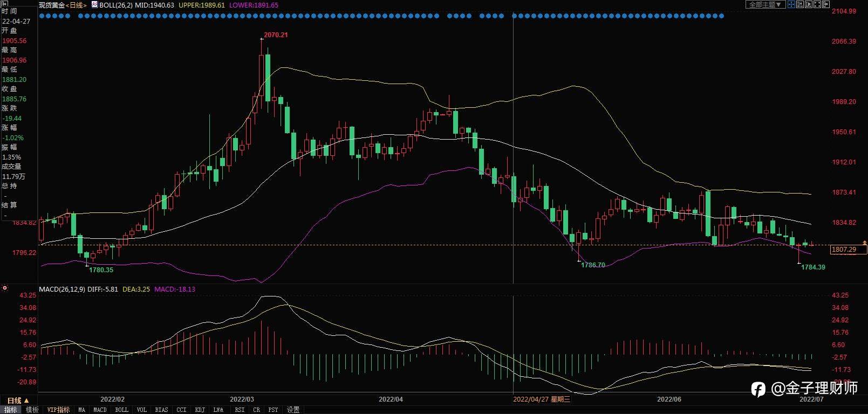Click the 2022/07 timeline label
Image resolution: width=868 pixels, height=414 pixels.
811,399
